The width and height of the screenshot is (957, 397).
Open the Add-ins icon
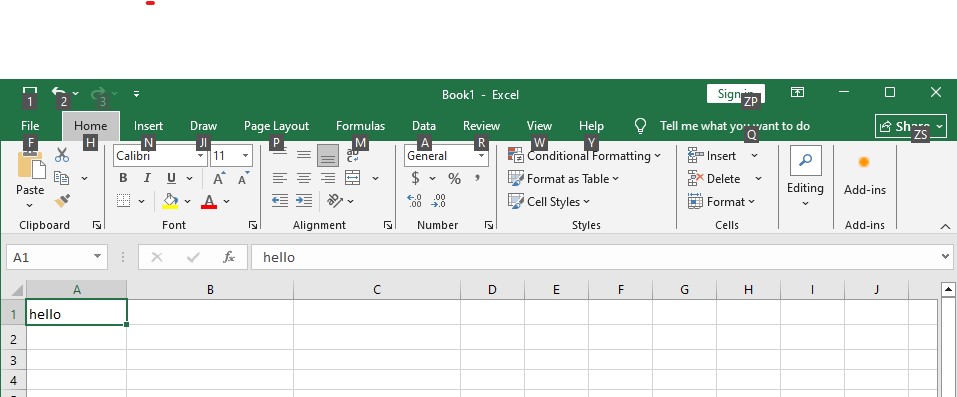click(x=864, y=162)
